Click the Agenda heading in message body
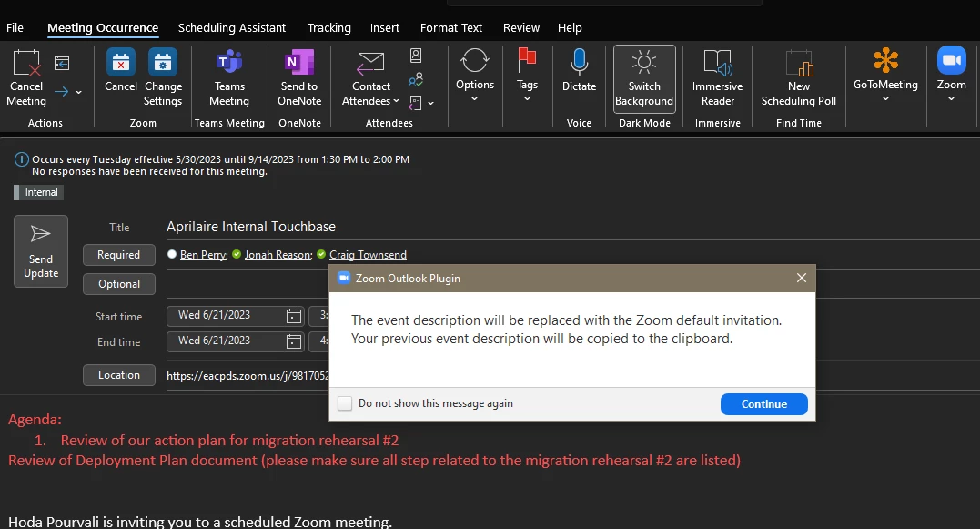The width and height of the screenshot is (980, 529). [x=35, y=419]
